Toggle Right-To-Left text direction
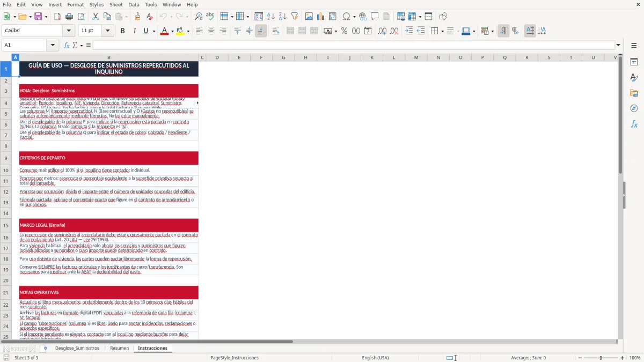Screen dimensions: 644x362 coord(515,31)
